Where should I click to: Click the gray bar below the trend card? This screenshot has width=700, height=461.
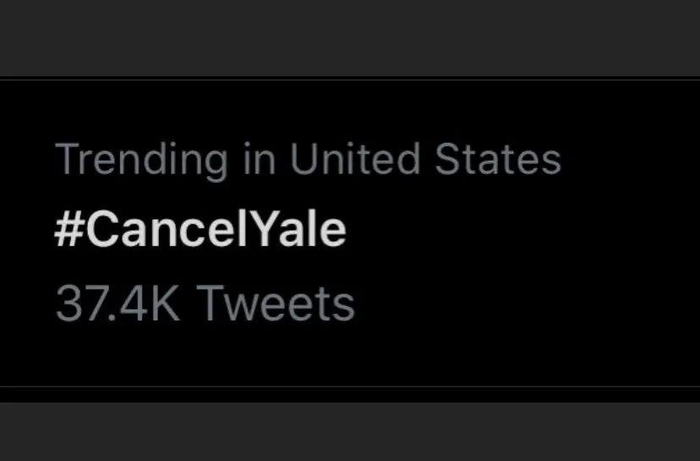coord(350,430)
